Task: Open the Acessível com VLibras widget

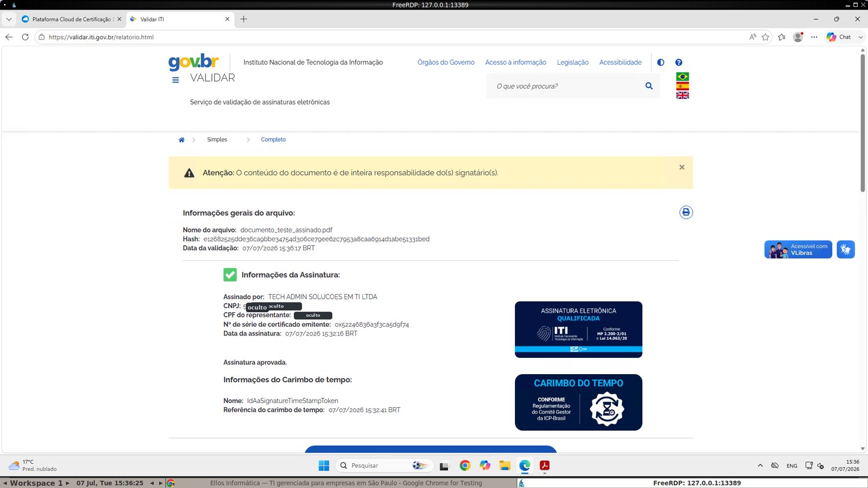Action: [x=798, y=249]
